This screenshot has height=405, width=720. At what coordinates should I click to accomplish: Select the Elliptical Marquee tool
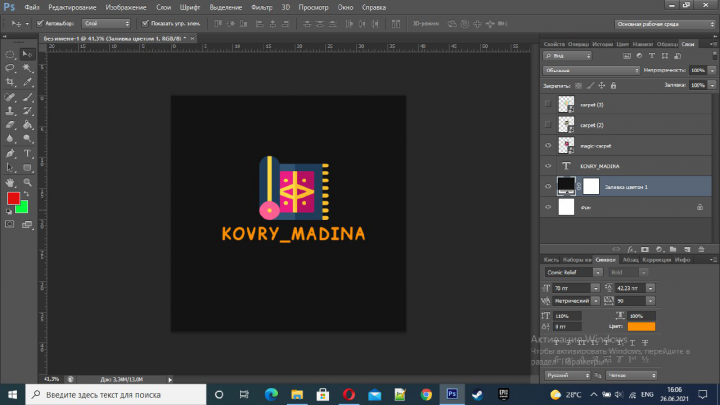point(10,54)
